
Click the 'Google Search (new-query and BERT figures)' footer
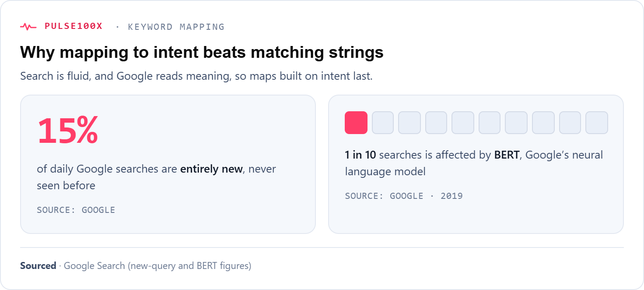(x=157, y=266)
